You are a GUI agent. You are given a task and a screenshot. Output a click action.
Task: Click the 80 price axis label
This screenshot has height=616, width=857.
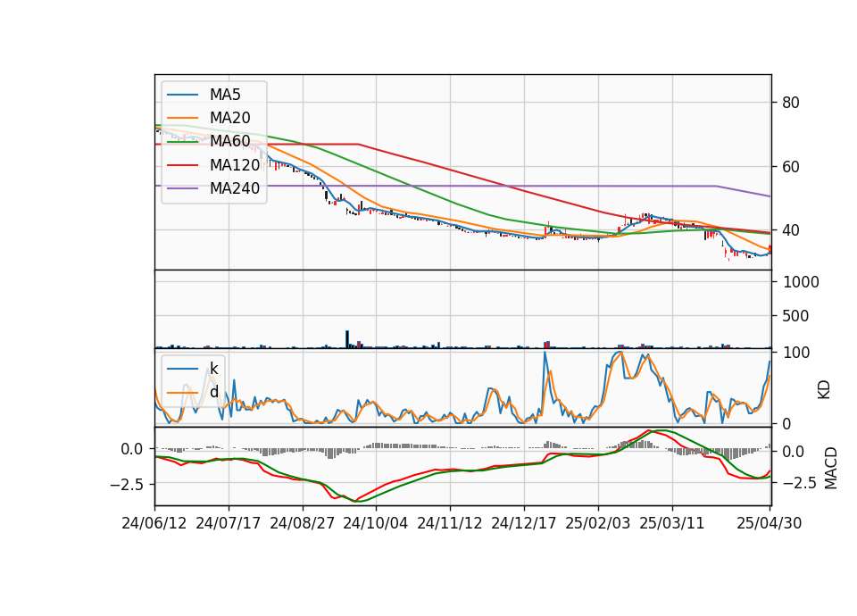click(x=790, y=103)
